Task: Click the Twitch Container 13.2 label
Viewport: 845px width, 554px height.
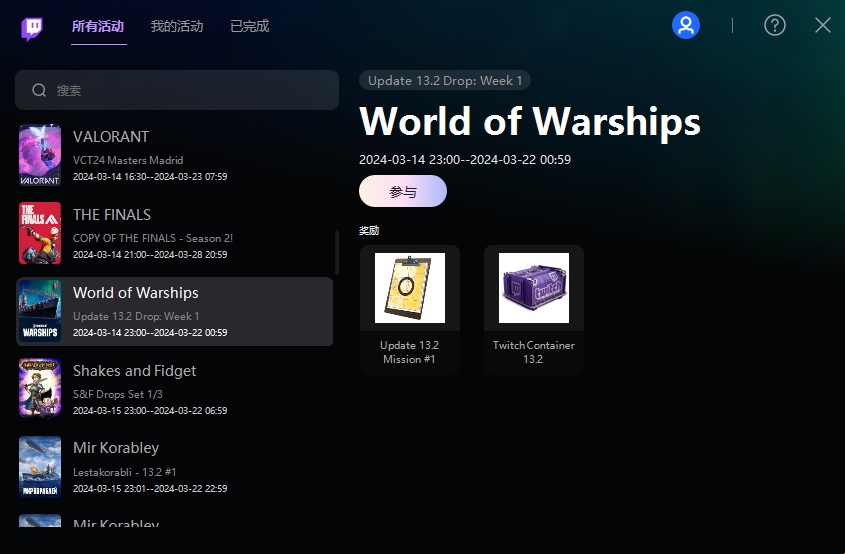Action: (534, 352)
